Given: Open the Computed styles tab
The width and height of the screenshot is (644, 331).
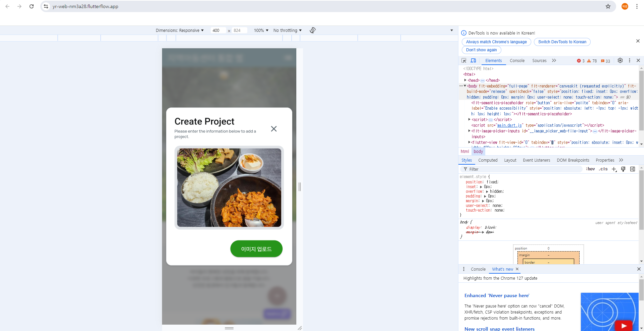Looking at the screenshot, I should [x=488, y=160].
